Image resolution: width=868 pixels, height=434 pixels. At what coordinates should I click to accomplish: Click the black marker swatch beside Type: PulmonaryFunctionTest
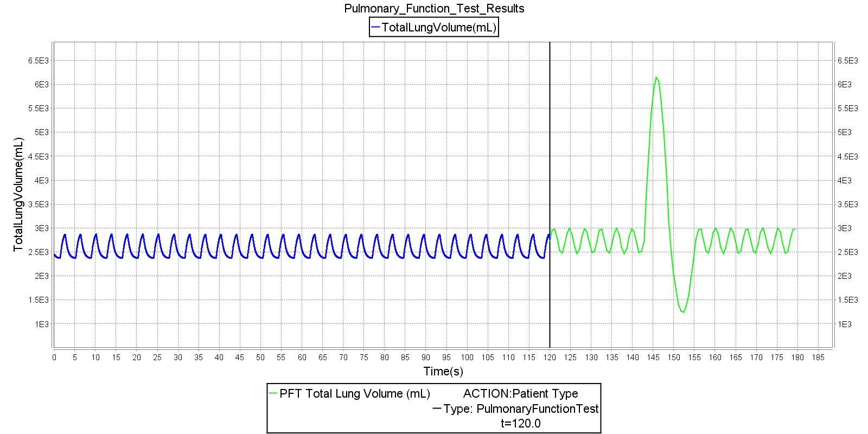pos(437,409)
